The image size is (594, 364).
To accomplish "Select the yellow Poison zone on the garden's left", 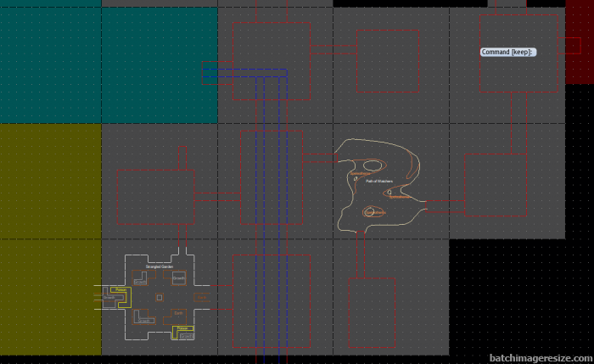I will point(120,290).
